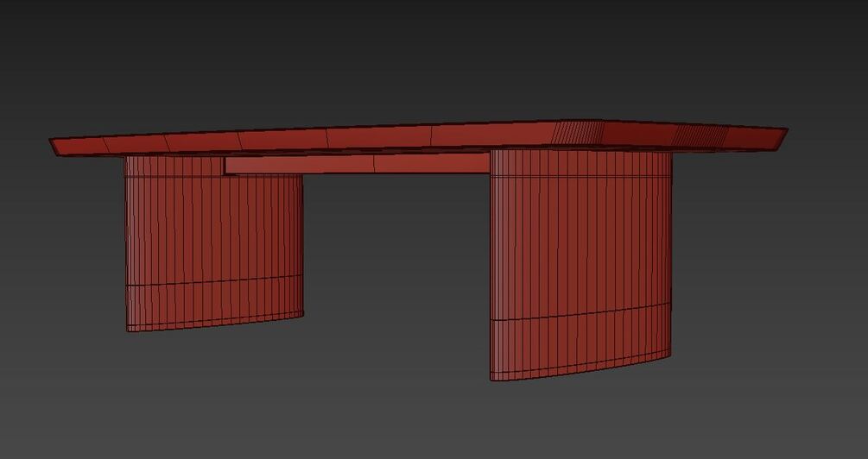Select the horizontal crossbar between the legs
The height and width of the screenshot is (459, 868).
click(x=358, y=164)
